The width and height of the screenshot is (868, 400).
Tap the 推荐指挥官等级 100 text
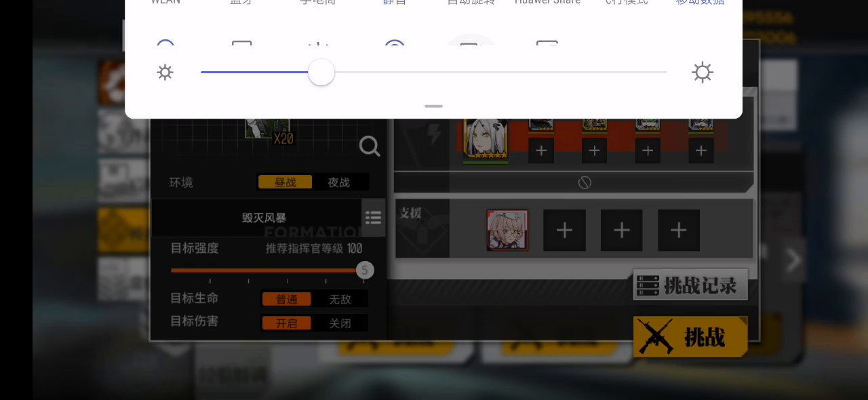click(x=314, y=249)
